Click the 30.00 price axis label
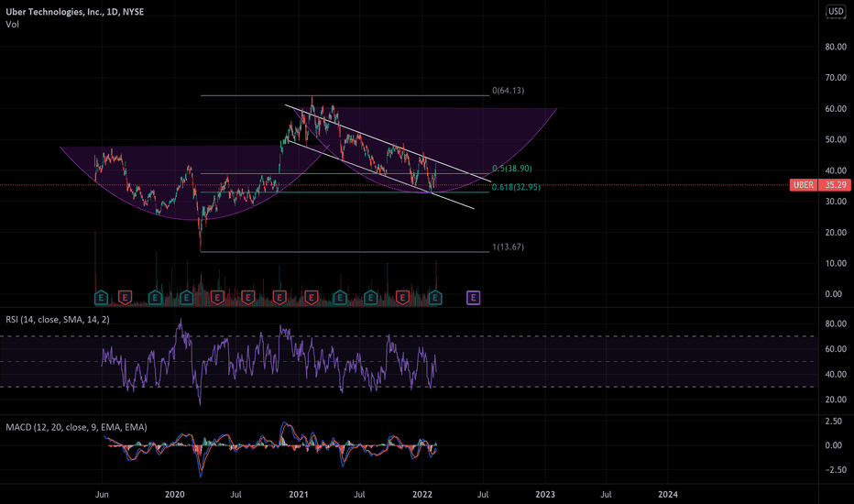The image size is (854, 504). [x=836, y=201]
